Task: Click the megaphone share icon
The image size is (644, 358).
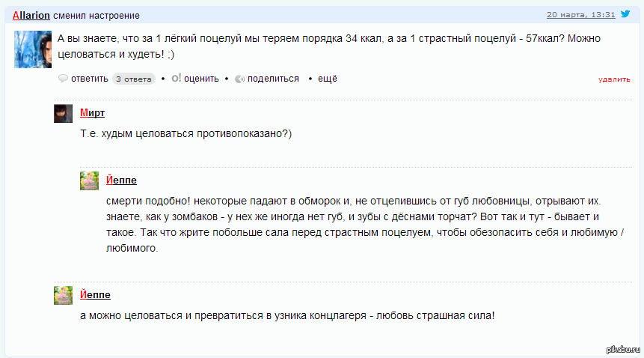Action: [x=239, y=79]
